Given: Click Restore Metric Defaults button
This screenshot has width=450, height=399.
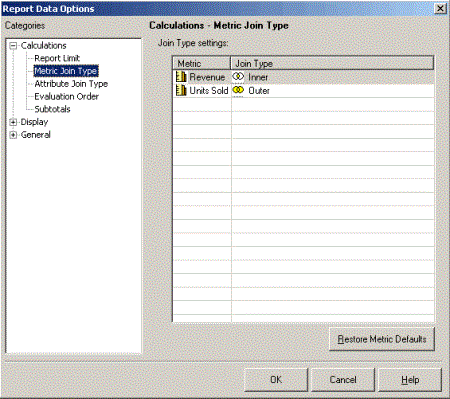Looking at the screenshot, I should 382,339.
